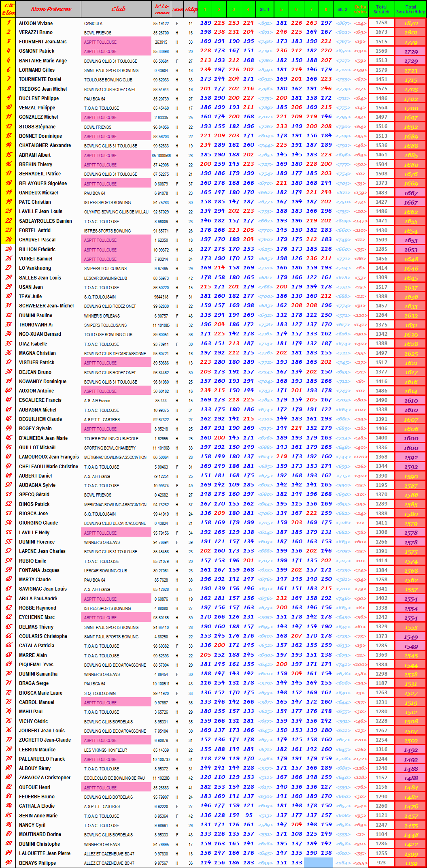Select the name DUCLENT Philippe

click(x=39, y=98)
